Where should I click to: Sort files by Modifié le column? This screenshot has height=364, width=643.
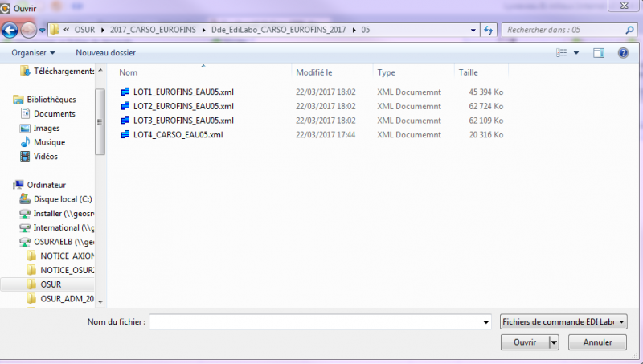point(314,72)
